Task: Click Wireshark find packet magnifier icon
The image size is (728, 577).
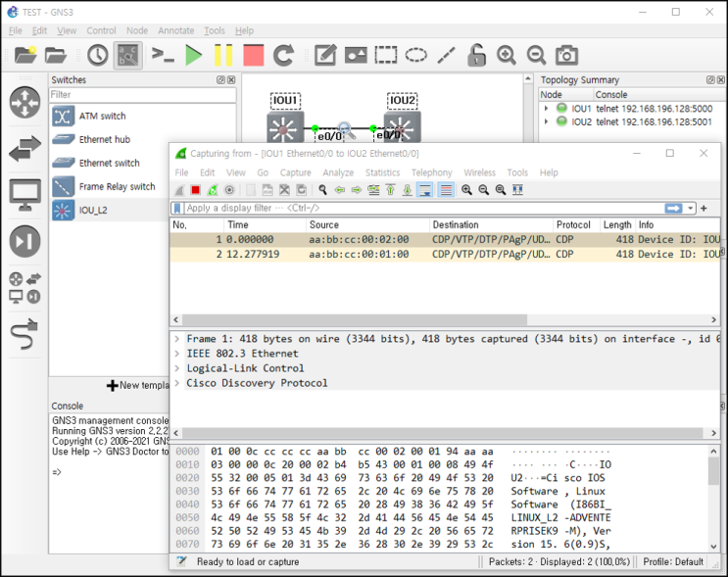Action: point(322,190)
